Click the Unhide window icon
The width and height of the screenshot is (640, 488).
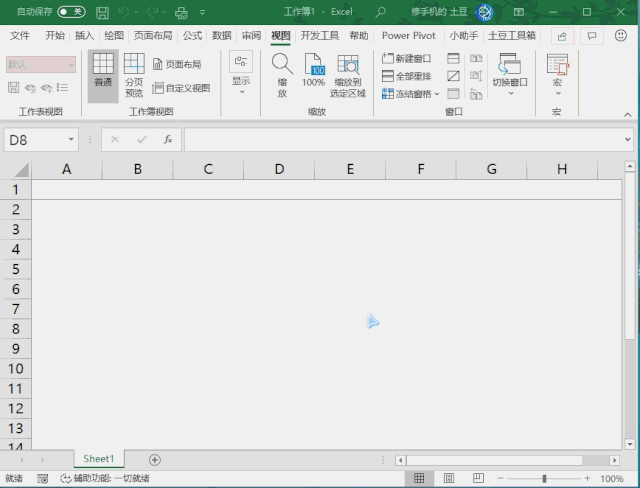point(453,94)
